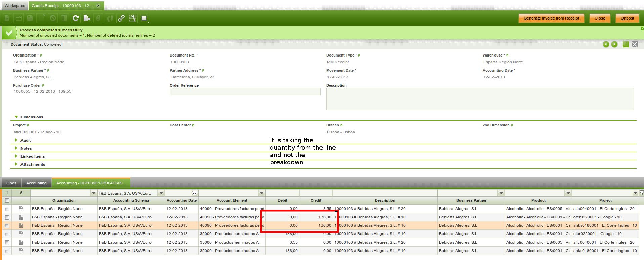Expand the Linked Items section
The height and width of the screenshot is (260, 644).
pyautogui.click(x=16, y=156)
